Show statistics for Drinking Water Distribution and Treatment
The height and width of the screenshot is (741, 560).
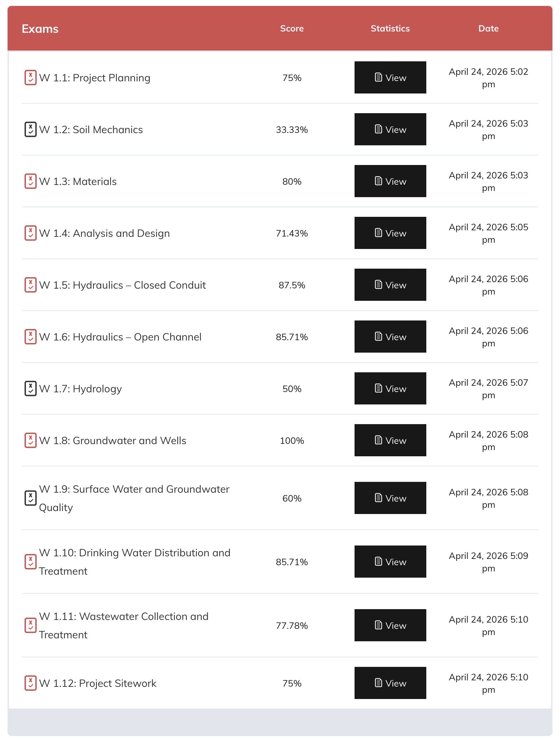(390, 562)
